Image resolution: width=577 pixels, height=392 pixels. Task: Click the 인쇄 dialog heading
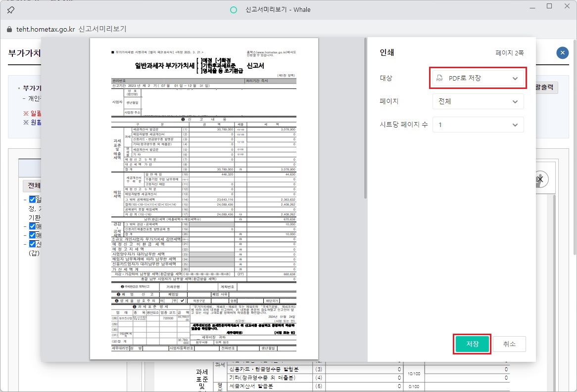click(x=387, y=52)
